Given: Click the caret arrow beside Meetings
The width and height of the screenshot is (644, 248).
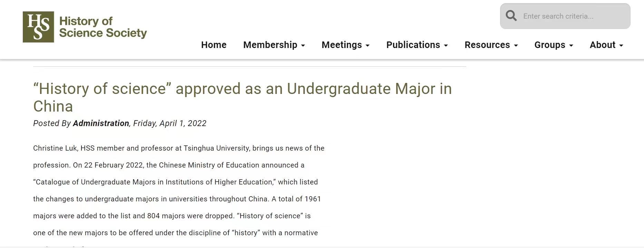Looking at the screenshot, I should click(x=368, y=46).
